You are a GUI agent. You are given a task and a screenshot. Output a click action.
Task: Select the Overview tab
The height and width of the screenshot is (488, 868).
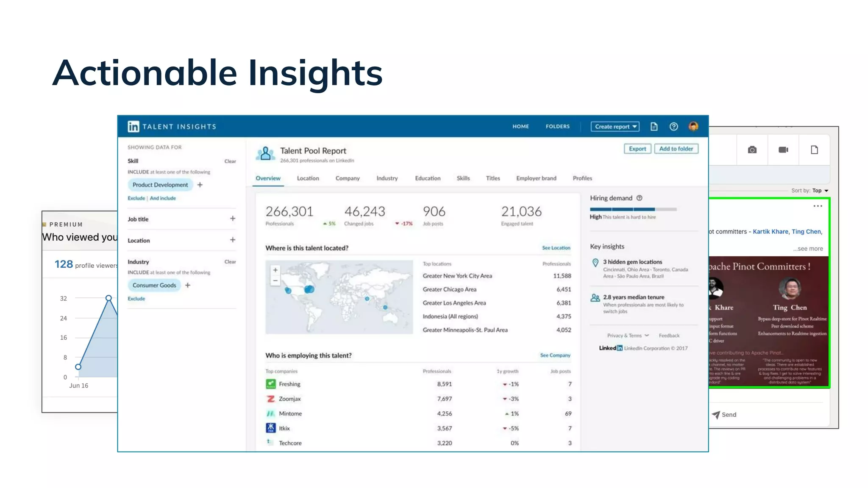tap(268, 178)
